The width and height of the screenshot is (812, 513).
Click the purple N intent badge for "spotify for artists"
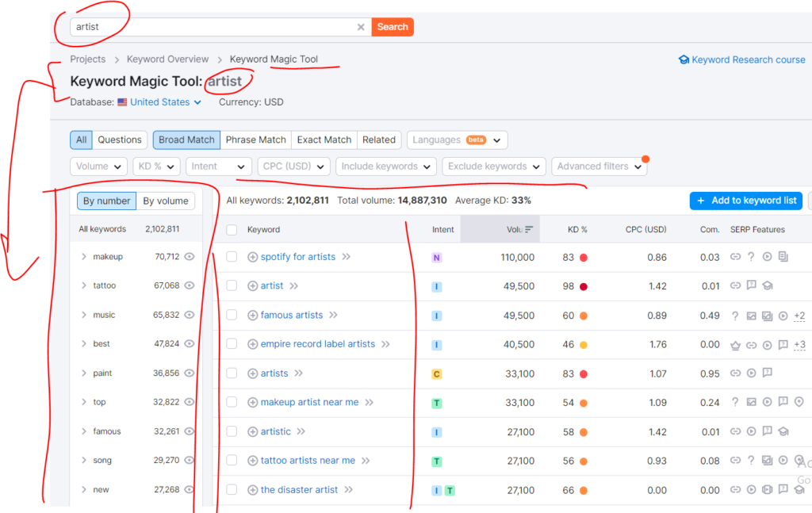tap(437, 256)
